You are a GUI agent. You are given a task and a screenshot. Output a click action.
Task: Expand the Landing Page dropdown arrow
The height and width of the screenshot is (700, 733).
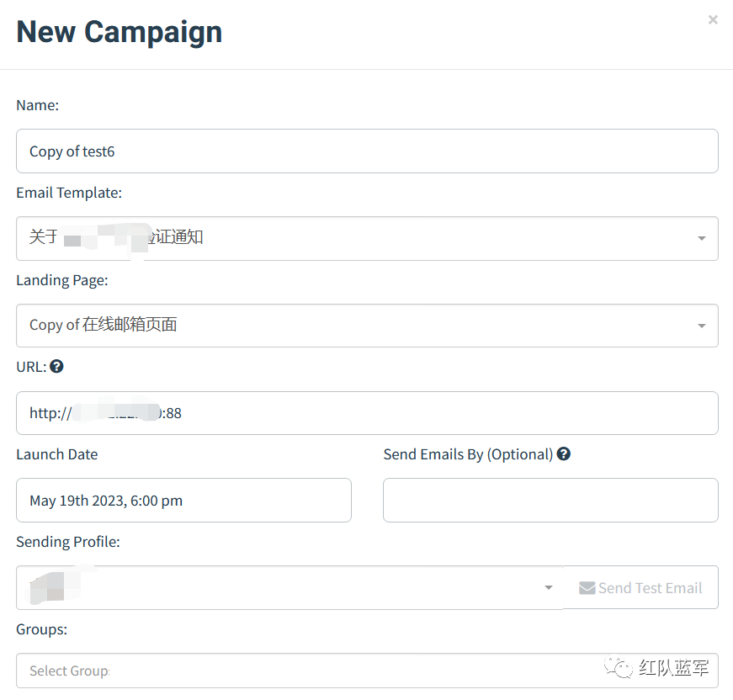point(702,326)
